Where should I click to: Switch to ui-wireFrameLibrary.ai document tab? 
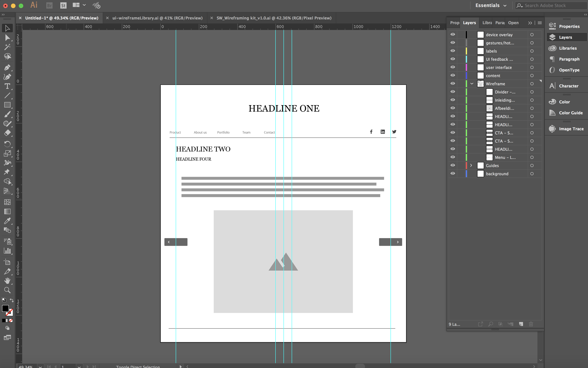[157, 18]
